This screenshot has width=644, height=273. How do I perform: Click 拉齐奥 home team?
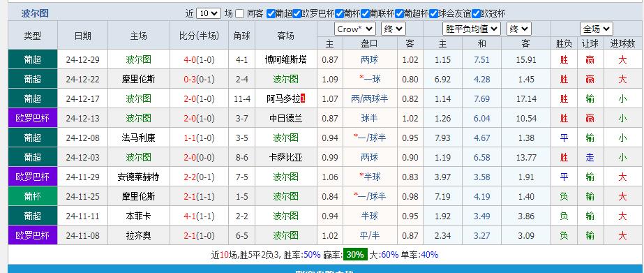[139, 235]
